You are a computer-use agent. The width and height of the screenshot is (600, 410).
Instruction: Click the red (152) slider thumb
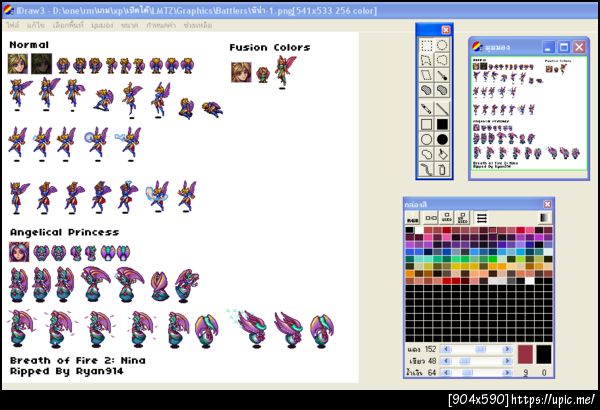[480, 349]
